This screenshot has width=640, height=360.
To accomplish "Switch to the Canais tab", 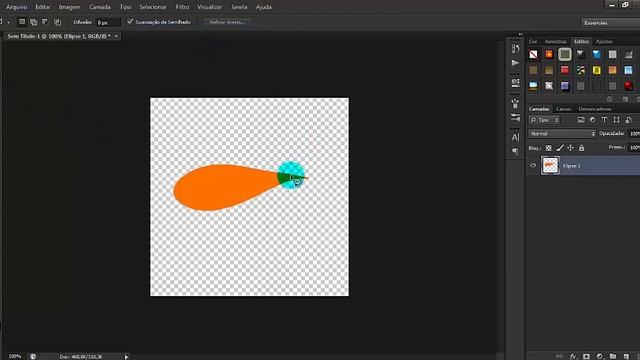I will [x=564, y=109].
